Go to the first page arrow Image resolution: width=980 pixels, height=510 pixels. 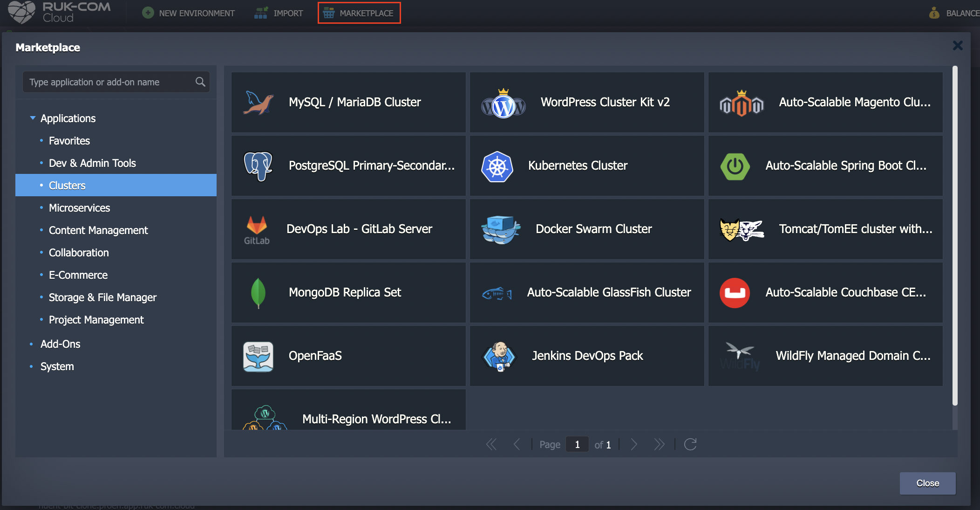point(491,444)
